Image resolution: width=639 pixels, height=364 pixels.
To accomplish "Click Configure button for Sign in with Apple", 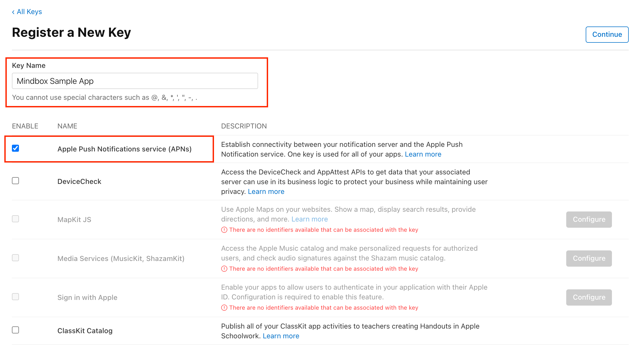I will pyautogui.click(x=589, y=297).
